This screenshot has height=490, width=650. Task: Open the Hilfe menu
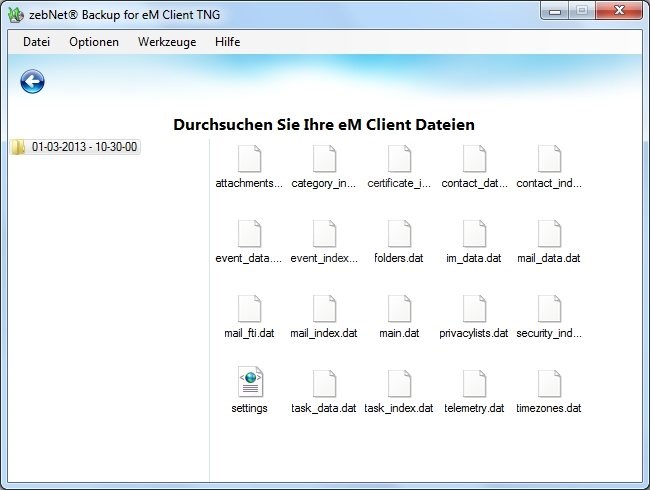[x=228, y=42]
